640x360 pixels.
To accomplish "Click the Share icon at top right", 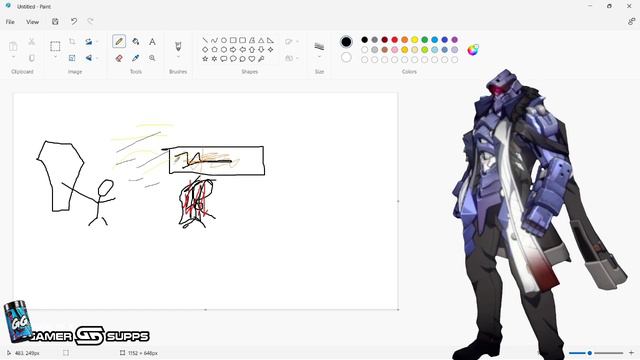I will [x=631, y=22].
